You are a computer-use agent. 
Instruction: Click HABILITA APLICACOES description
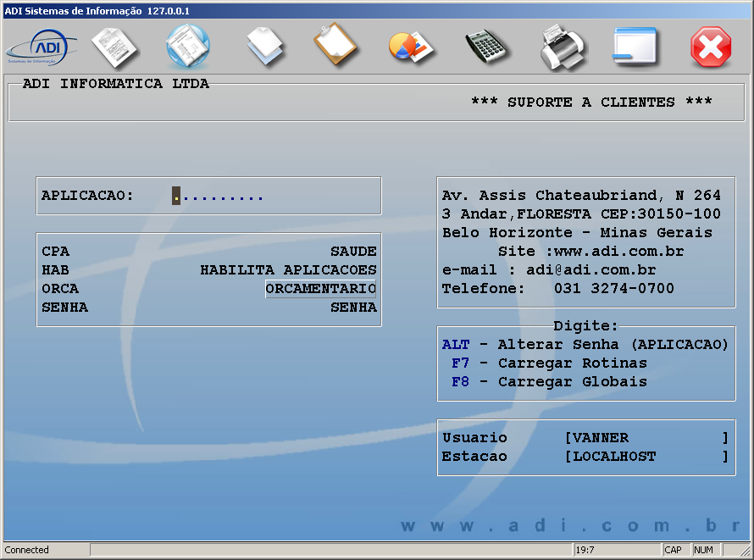(x=289, y=270)
